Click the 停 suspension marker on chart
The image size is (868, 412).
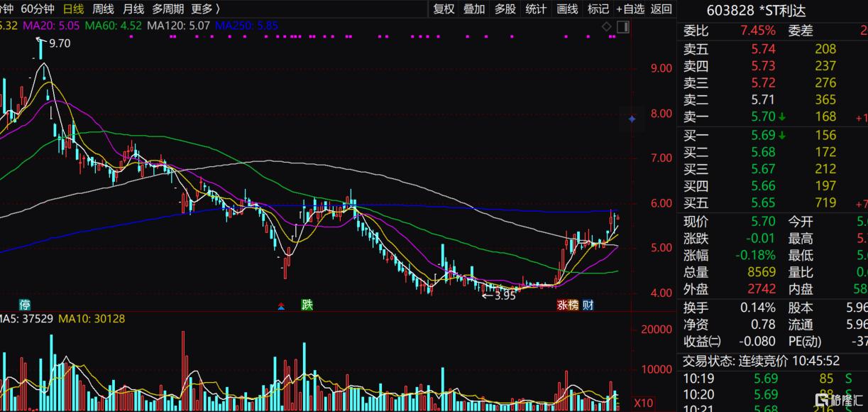pyautogui.click(x=25, y=305)
